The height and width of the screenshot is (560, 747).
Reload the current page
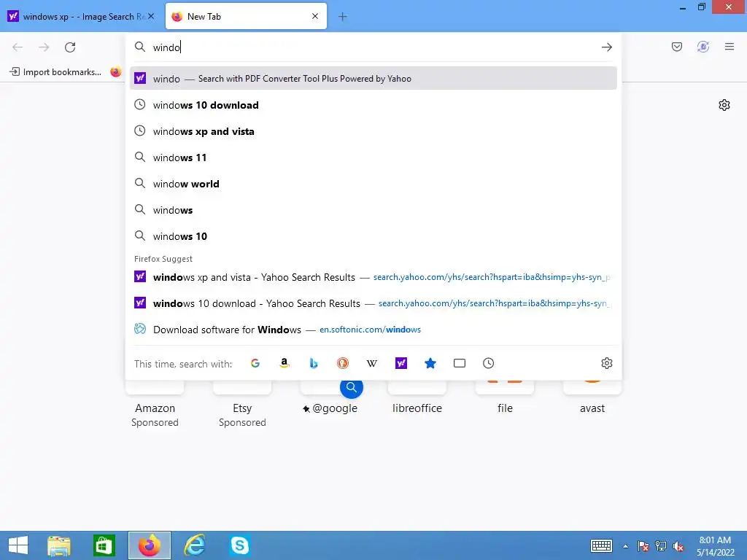click(70, 47)
